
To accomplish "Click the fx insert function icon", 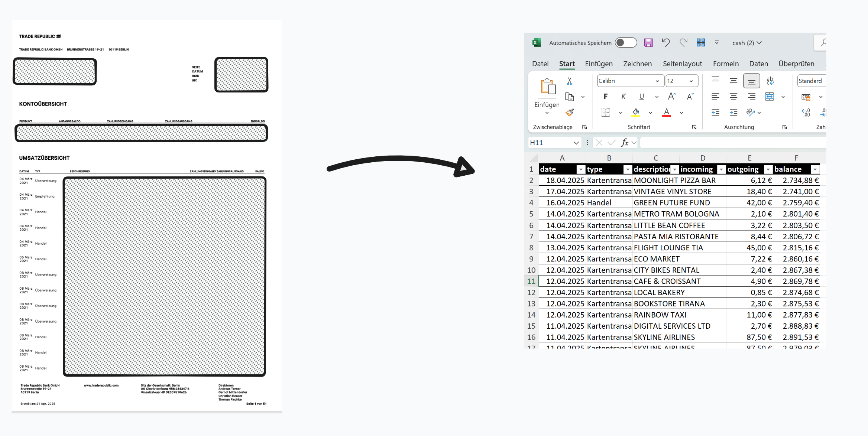I will click(x=625, y=143).
